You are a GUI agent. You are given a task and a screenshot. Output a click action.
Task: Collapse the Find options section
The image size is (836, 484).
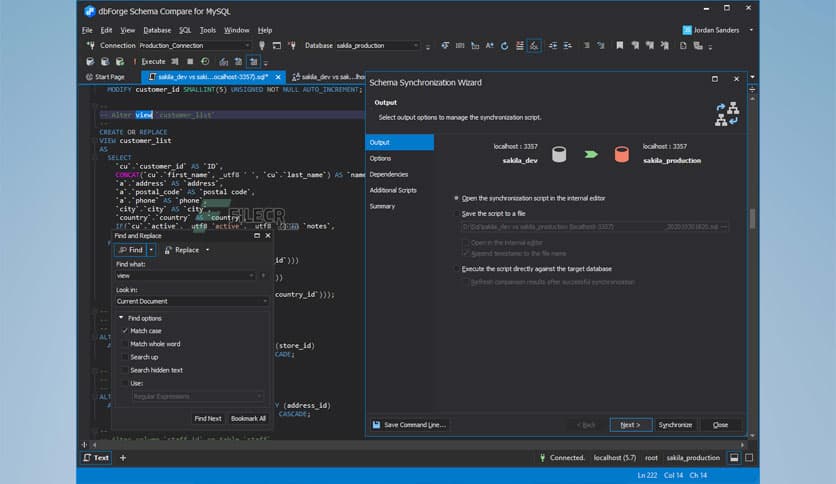click(x=121, y=318)
